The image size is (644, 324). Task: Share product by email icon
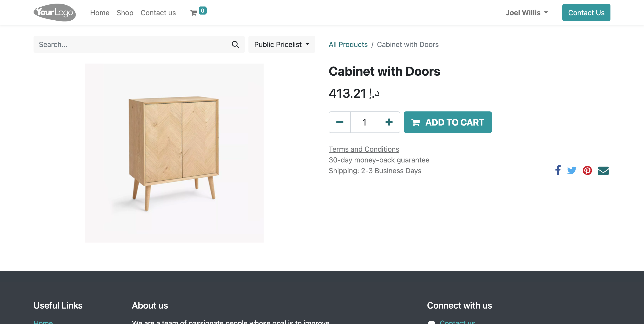(x=603, y=171)
